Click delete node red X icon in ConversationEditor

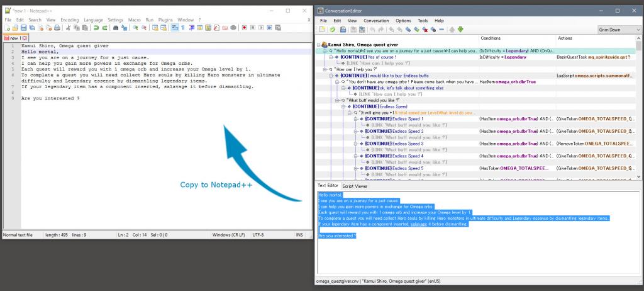tap(425, 29)
